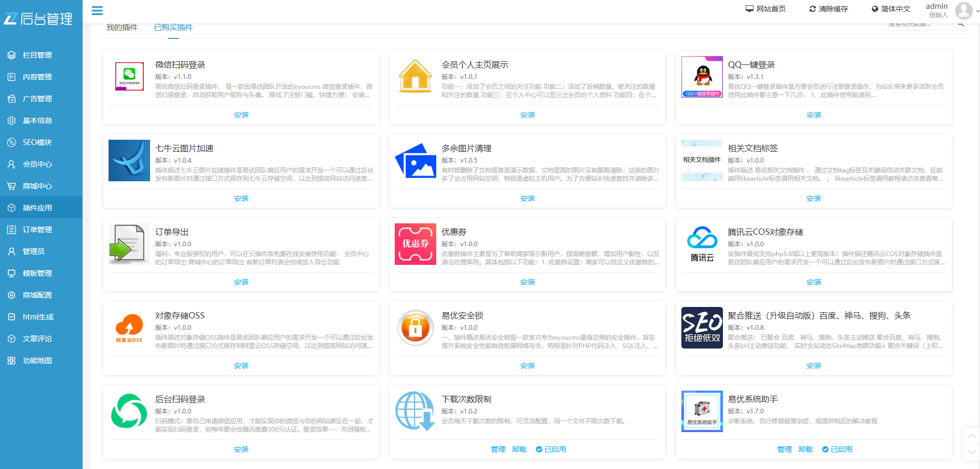980x469 pixels.
Task: Switch to the 我的插件 tab
Action: (122, 26)
